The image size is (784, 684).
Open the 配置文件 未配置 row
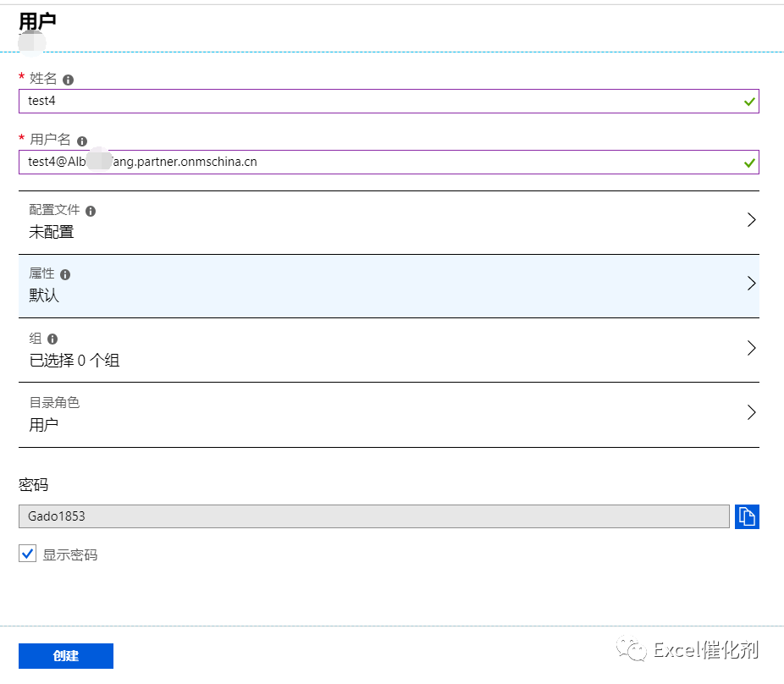point(339,222)
